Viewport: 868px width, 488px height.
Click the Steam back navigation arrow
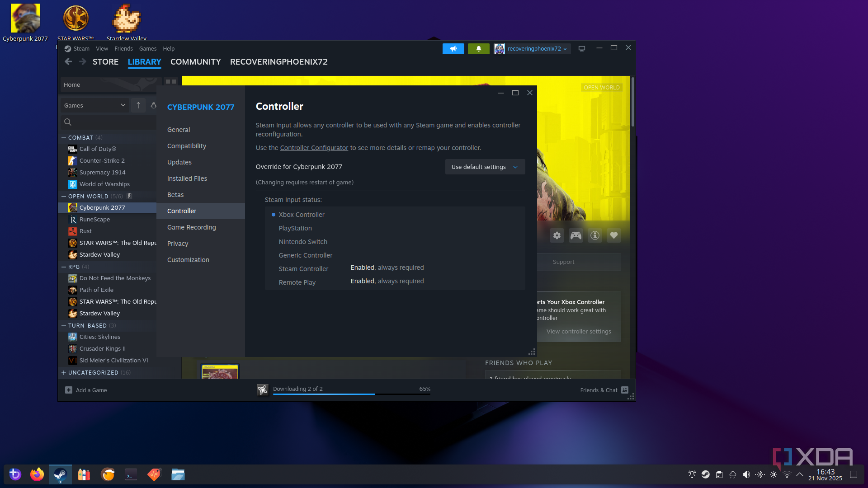point(68,62)
